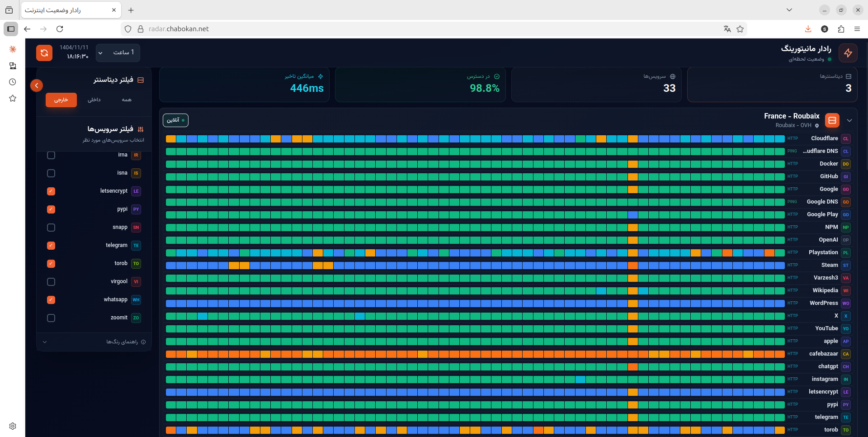Collapse the France - Roubaix datacenter section
This screenshot has width=868, height=437.
click(849, 120)
